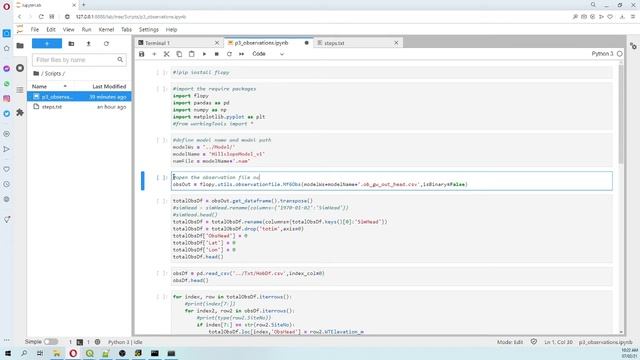
Task: Open Opera from the Windows taskbar
Action: coord(73,353)
